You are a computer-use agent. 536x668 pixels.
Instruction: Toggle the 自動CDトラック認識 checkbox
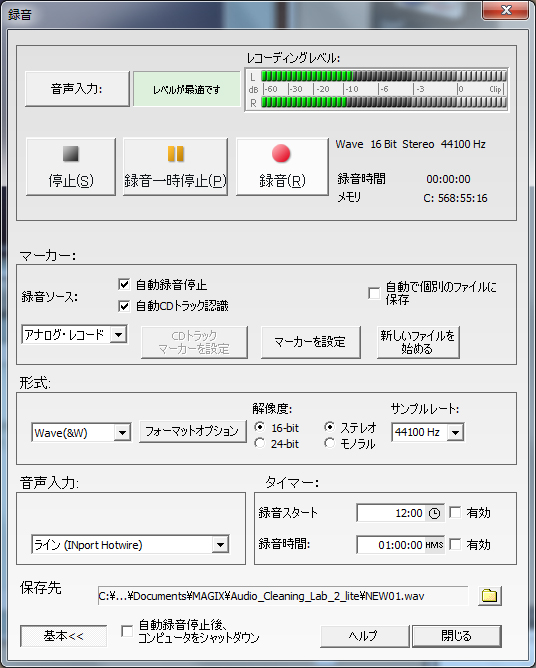[124, 306]
